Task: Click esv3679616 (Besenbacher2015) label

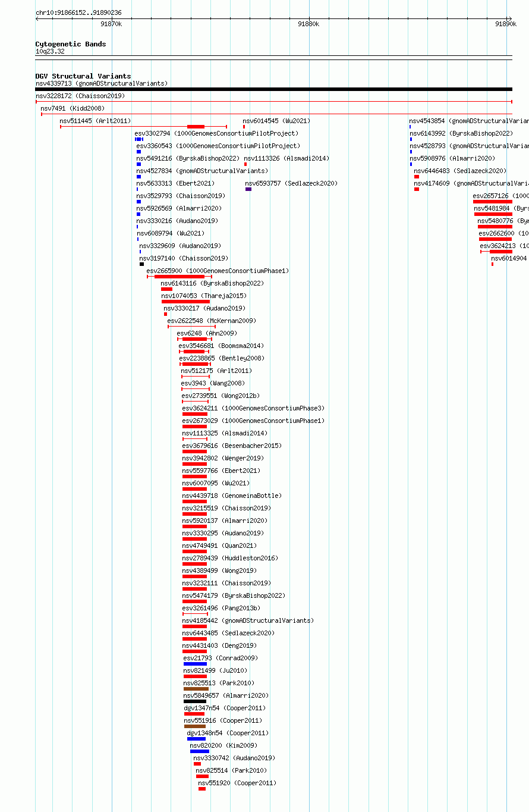Action: pos(232,446)
